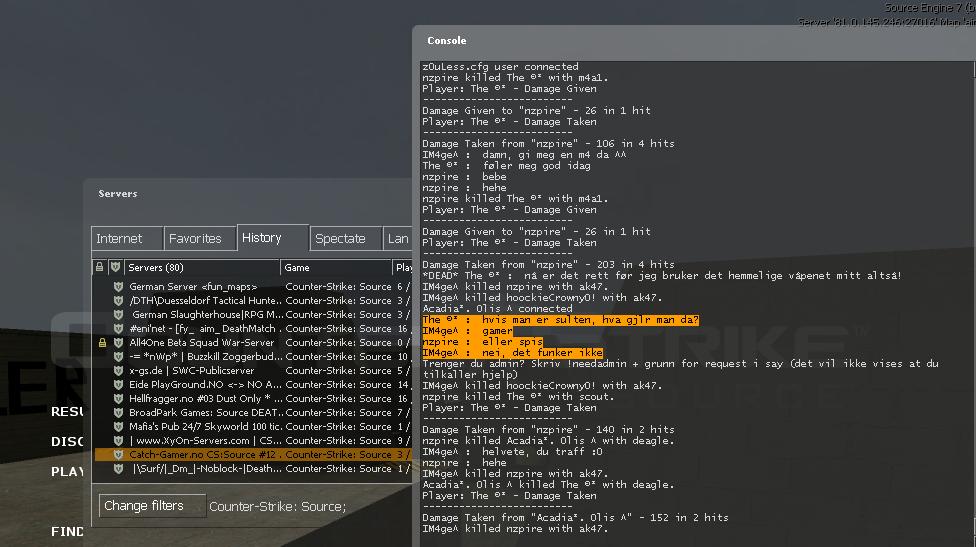Click console line 'helvete, du traff :0'
The width and height of the screenshot is (976, 547).
[x=512, y=452]
